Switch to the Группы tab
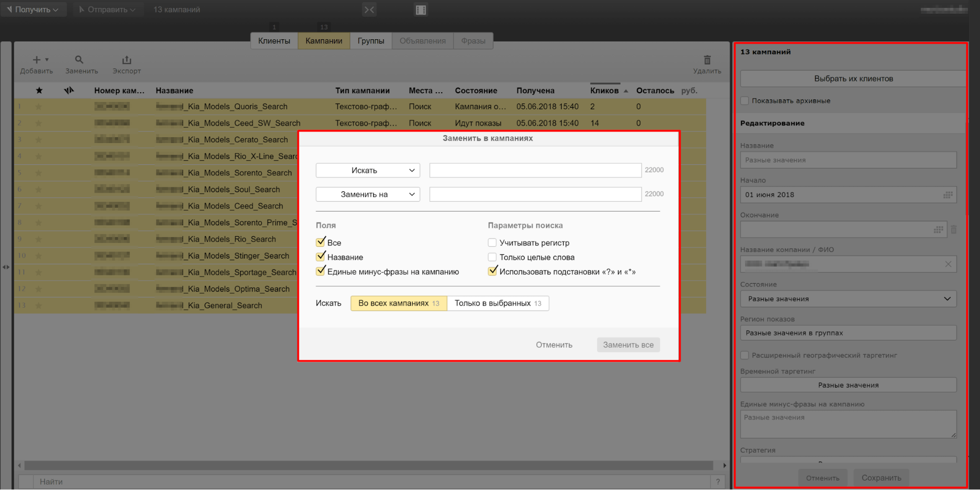Viewport: 980px width, 490px height. [x=371, y=41]
